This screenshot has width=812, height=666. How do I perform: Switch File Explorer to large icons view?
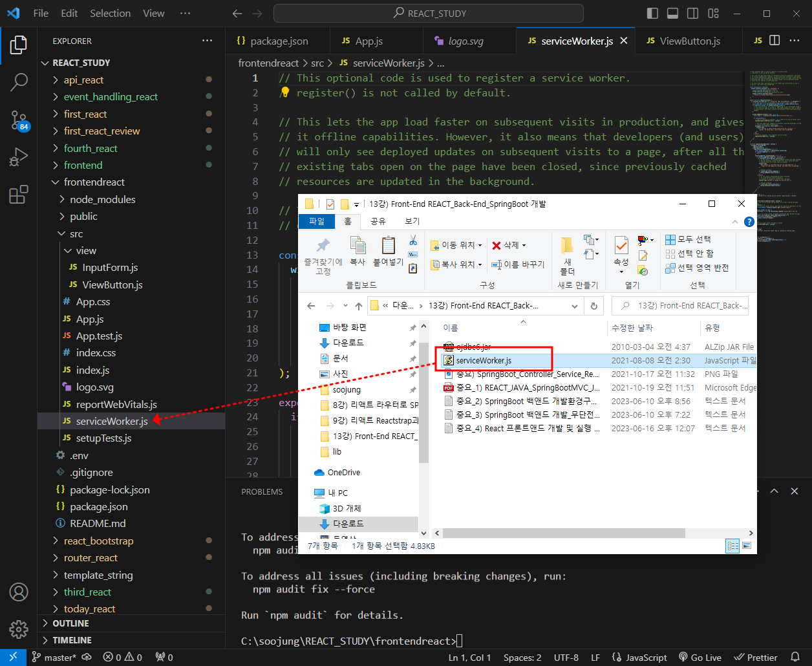[x=747, y=546]
